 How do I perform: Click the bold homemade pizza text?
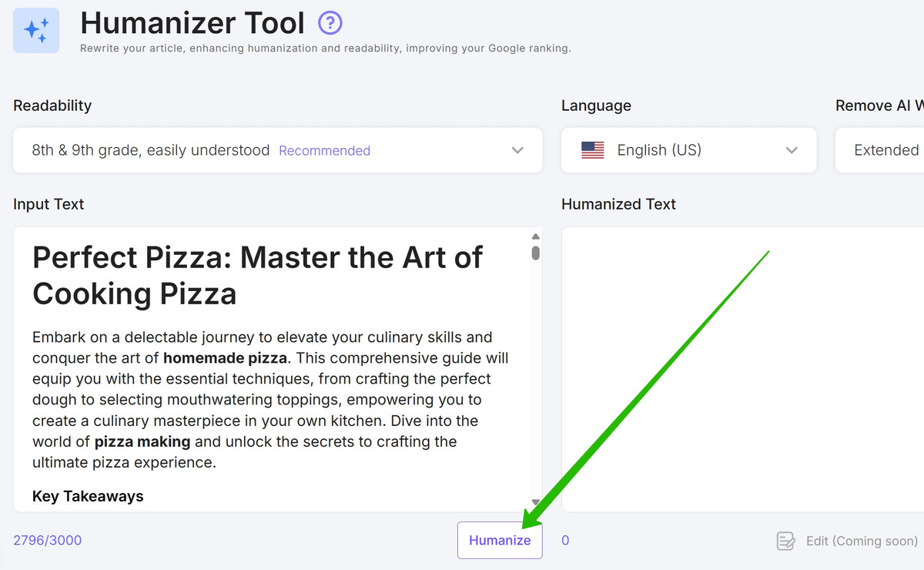pyautogui.click(x=225, y=358)
